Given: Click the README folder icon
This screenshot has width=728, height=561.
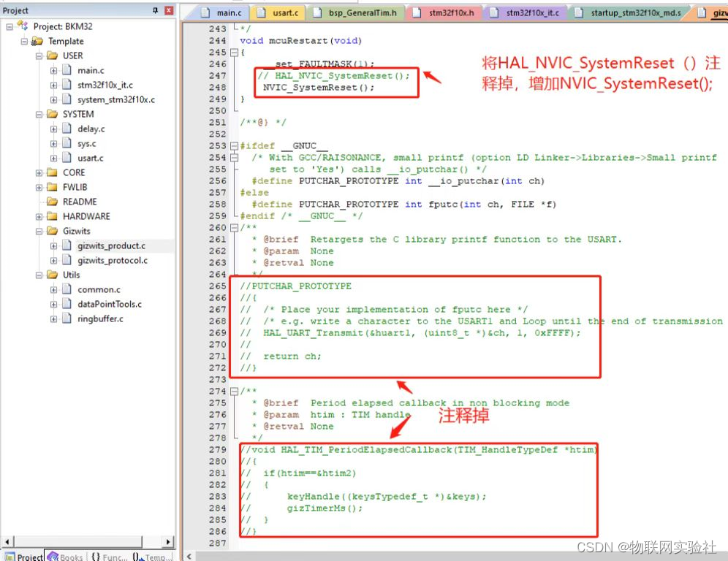Looking at the screenshot, I should pyautogui.click(x=52, y=202).
